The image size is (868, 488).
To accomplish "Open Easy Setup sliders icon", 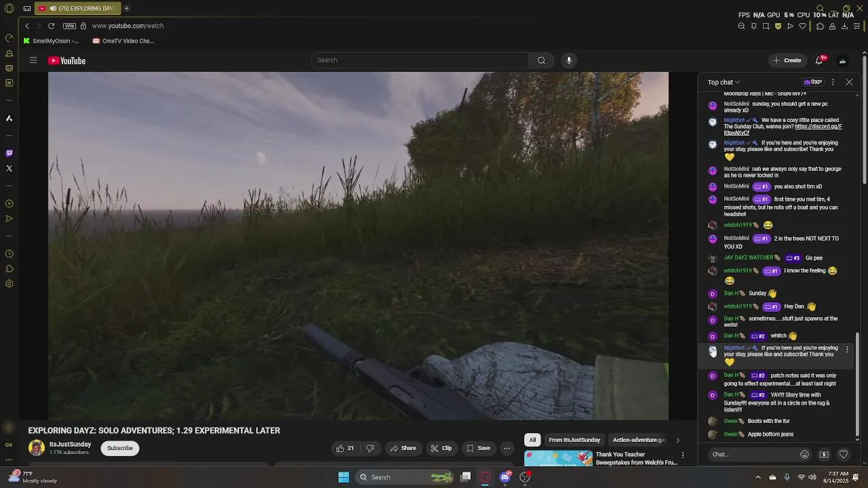I will 857,26.
